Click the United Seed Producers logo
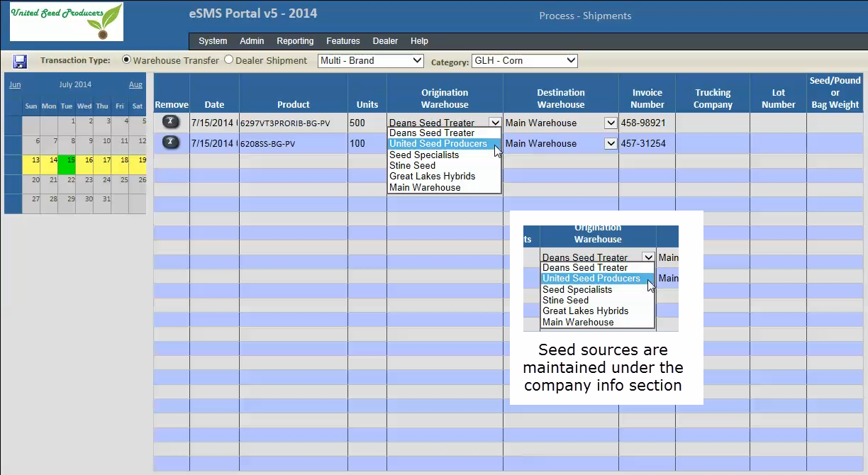This screenshot has height=475, width=868. 67,21
